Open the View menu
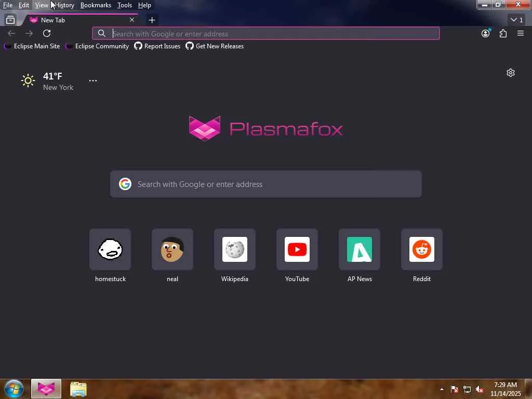Viewport: 532px width, 399px height. click(x=42, y=5)
